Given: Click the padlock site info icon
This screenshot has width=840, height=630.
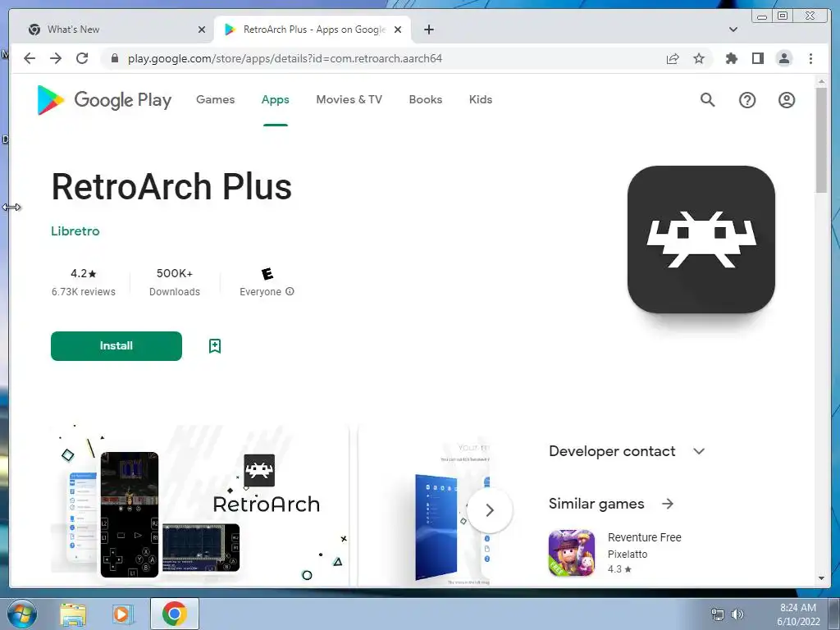Looking at the screenshot, I should (114, 58).
